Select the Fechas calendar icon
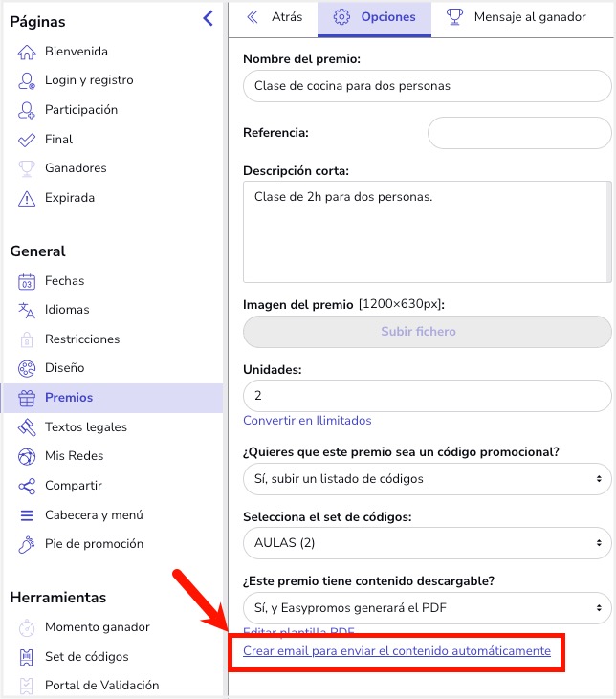The image size is (616, 699). pyautogui.click(x=27, y=282)
